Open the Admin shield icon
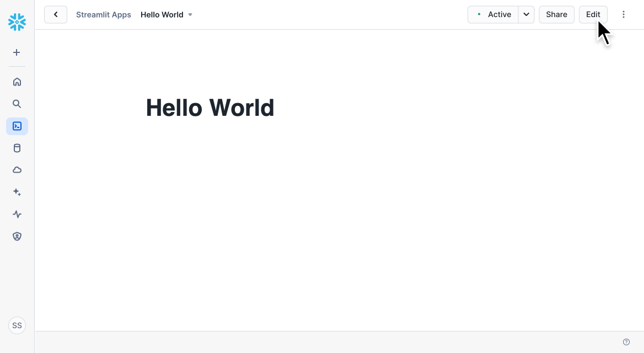This screenshot has height=353, width=644. [x=17, y=236]
